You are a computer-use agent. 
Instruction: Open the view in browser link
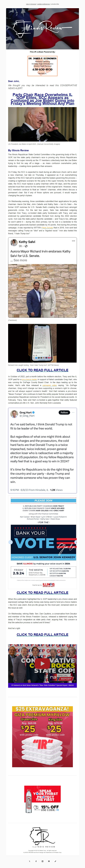coord(31,4)
